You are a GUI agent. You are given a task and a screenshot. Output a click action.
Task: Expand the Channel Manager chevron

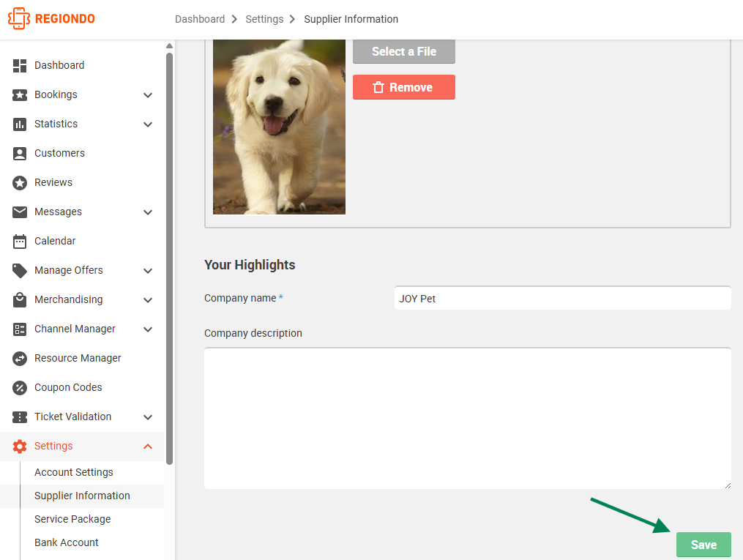click(148, 329)
